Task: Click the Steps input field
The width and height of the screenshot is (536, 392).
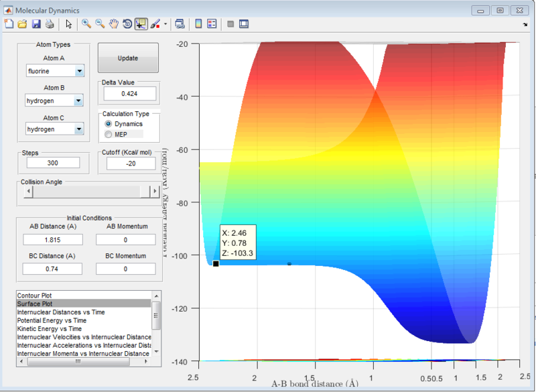Action: [x=52, y=163]
